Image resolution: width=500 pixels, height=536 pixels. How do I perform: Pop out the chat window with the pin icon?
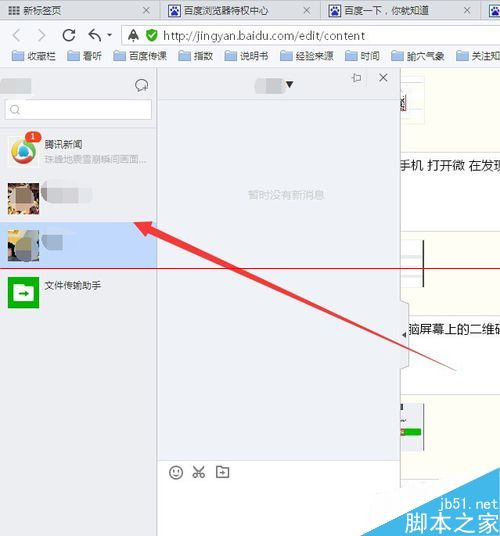coord(356,78)
